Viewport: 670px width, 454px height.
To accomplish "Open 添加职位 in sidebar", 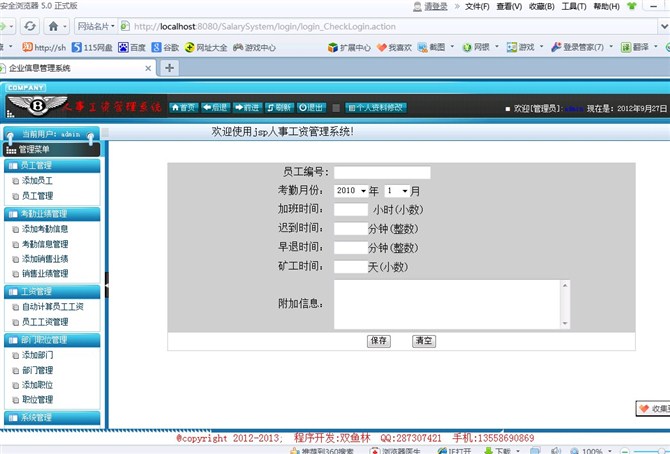I will 37,385.
